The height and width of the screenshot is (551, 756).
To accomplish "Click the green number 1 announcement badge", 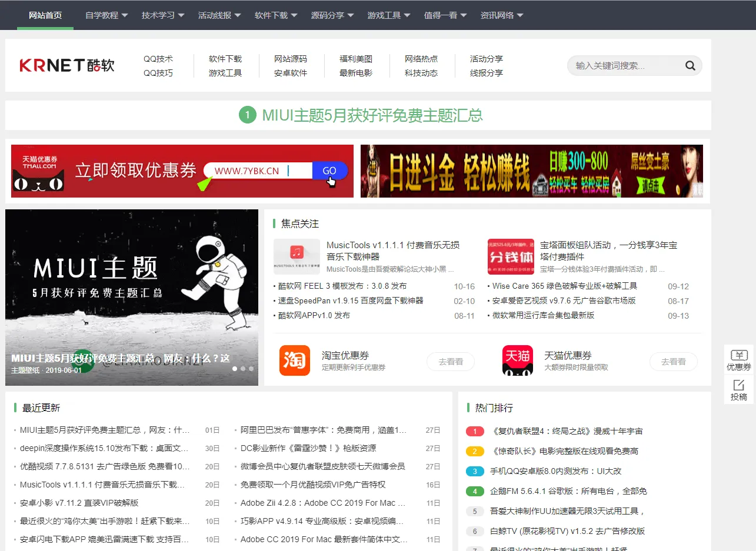I will (248, 115).
